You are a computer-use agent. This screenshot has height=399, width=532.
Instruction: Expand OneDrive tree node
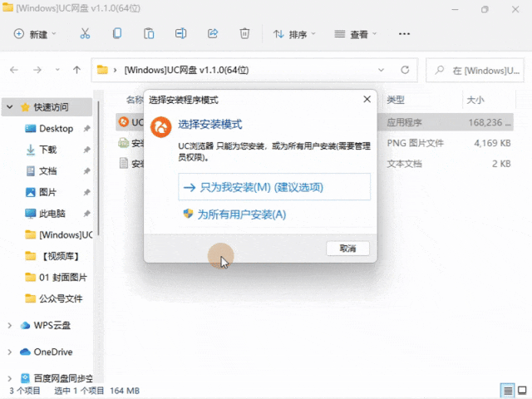pos(9,352)
